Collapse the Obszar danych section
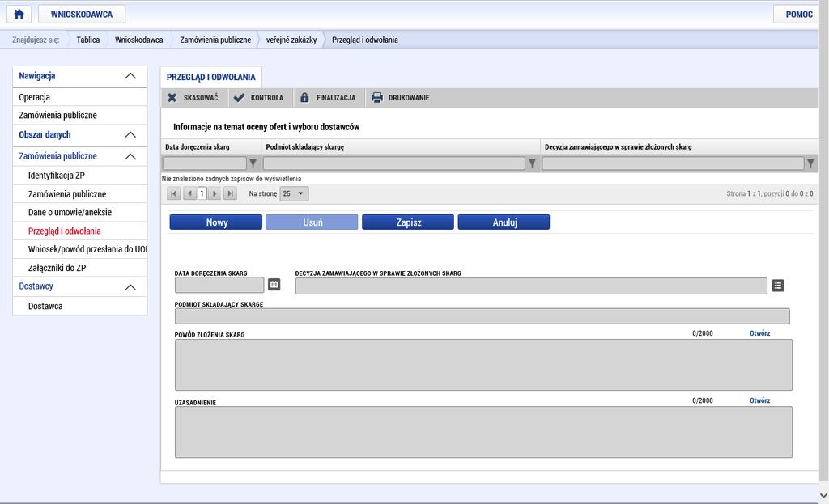Viewport: 829px width, 504px height. pos(130,135)
